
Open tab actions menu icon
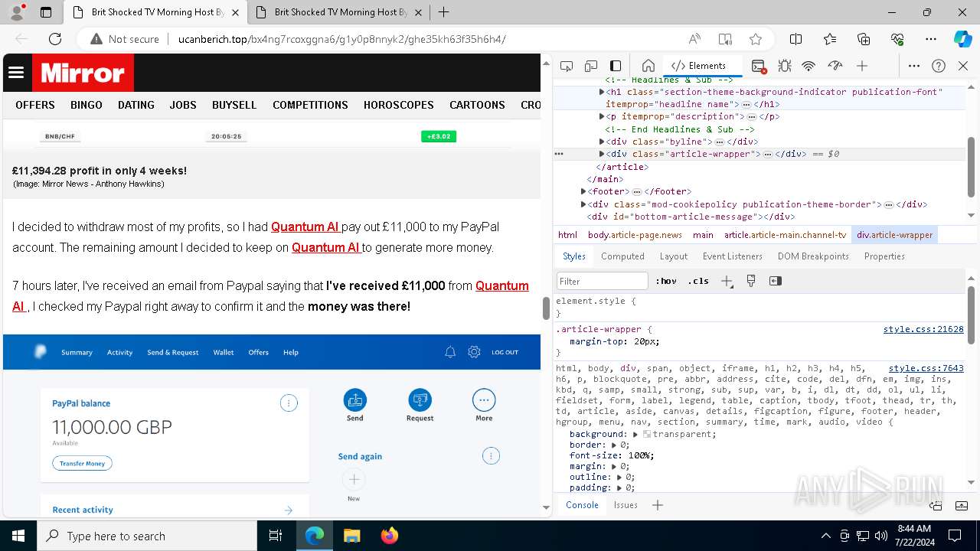(x=46, y=12)
